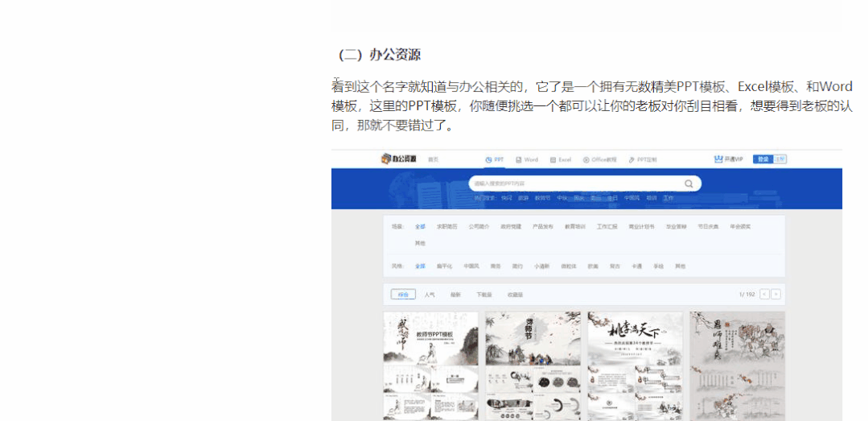Filter scene by 毕业答辩

click(x=676, y=226)
